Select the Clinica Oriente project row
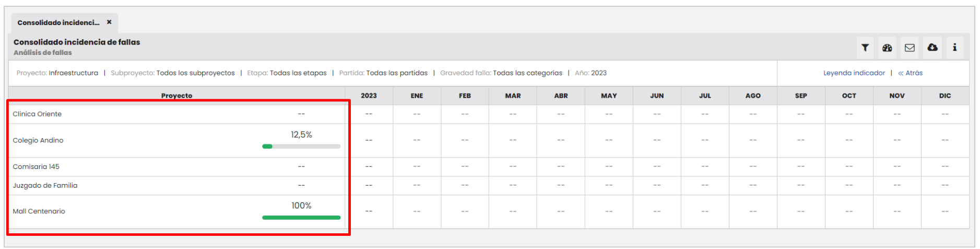 coord(37,114)
